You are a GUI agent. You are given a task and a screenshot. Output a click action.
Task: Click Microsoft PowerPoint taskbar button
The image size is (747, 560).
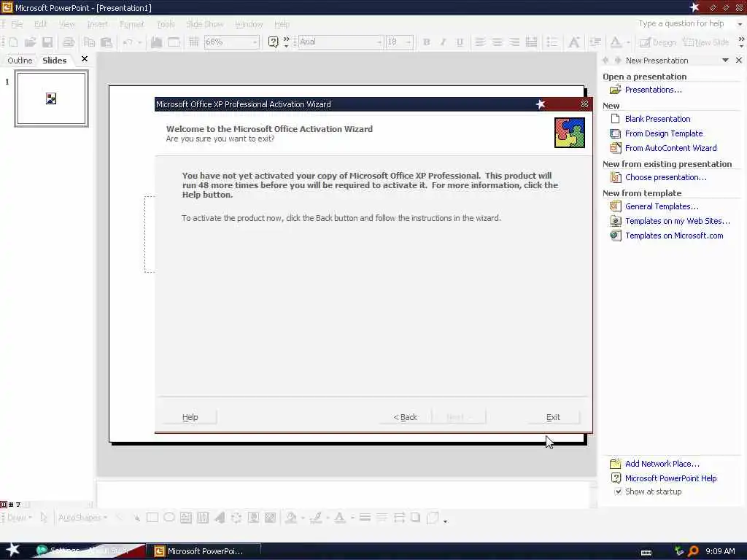[204, 551]
